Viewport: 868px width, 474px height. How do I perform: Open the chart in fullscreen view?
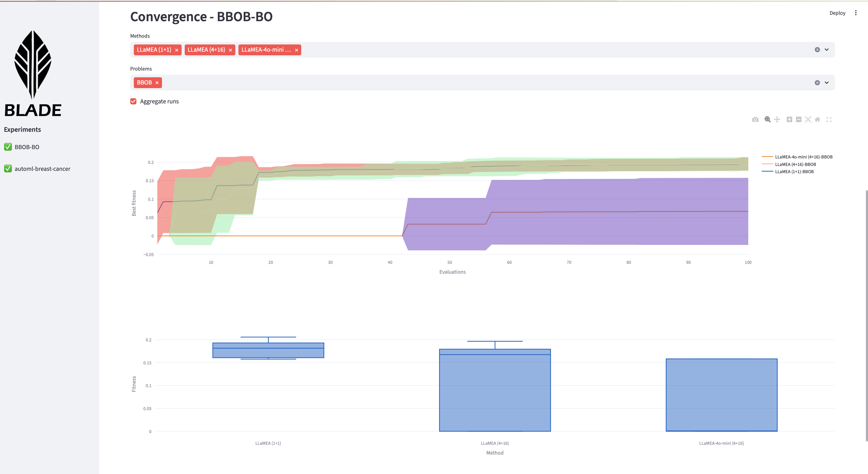click(829, 120)
